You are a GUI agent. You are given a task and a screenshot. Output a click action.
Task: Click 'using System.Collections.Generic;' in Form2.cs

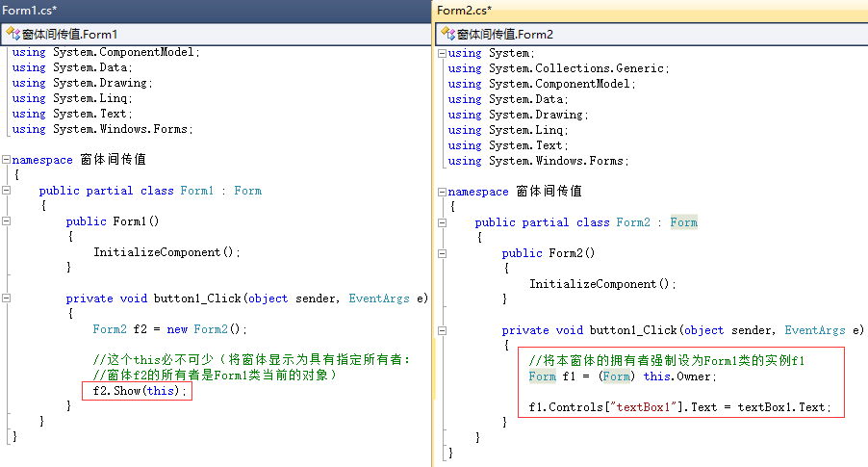tap(558, 68)
